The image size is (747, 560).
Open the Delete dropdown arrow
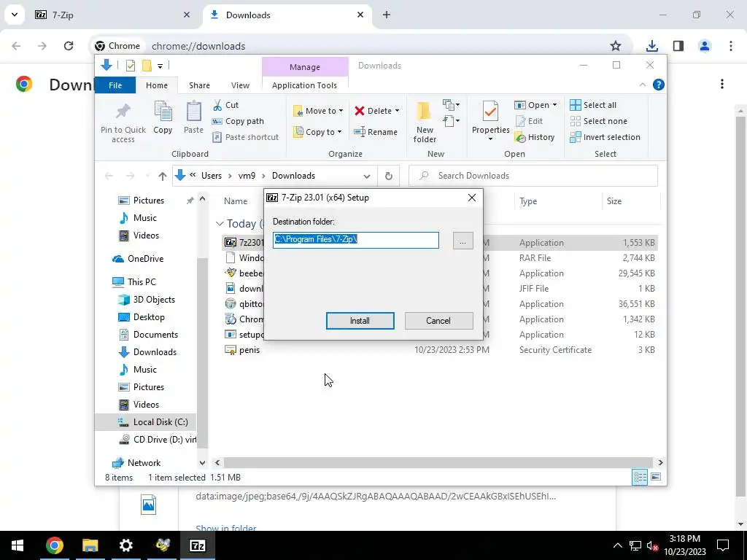(398, 111)
